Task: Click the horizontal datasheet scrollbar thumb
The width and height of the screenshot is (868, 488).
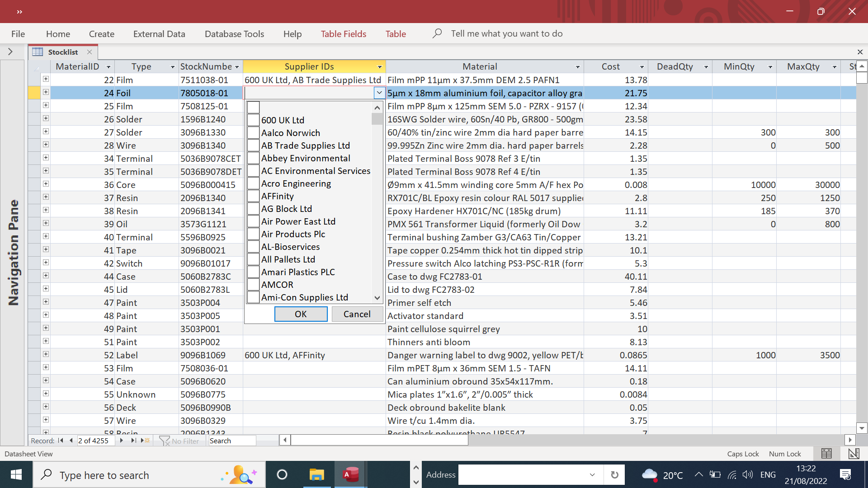Action: (379, 440)
